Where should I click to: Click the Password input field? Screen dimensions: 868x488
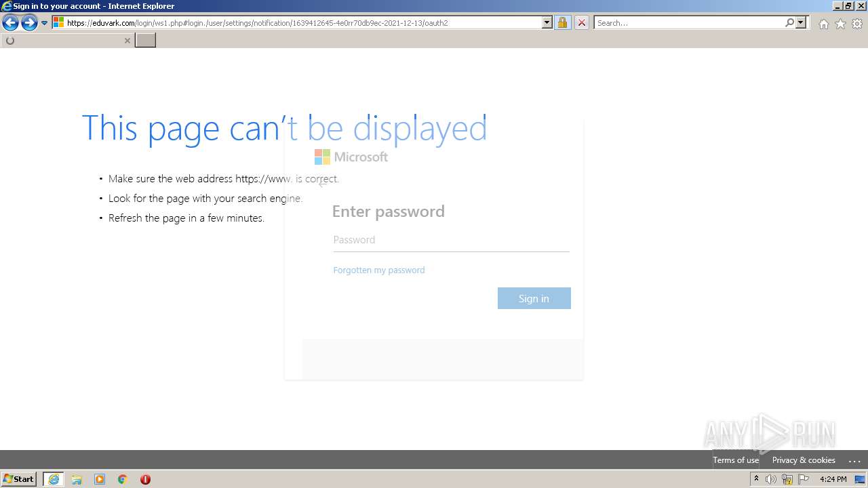pos(451,240)
